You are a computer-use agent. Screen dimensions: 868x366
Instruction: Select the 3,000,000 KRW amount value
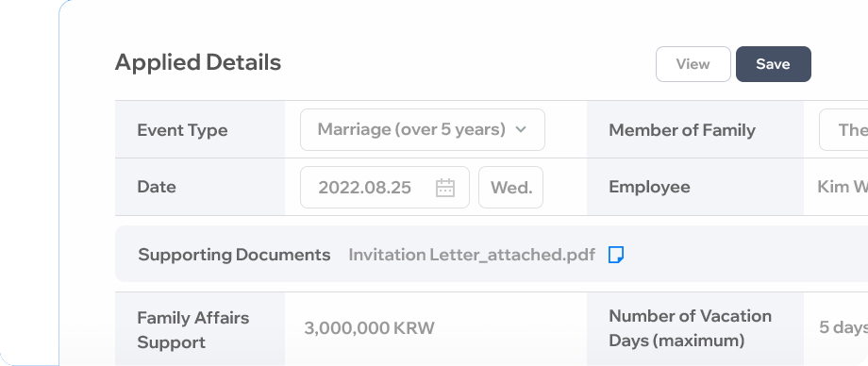pos(369,327)
